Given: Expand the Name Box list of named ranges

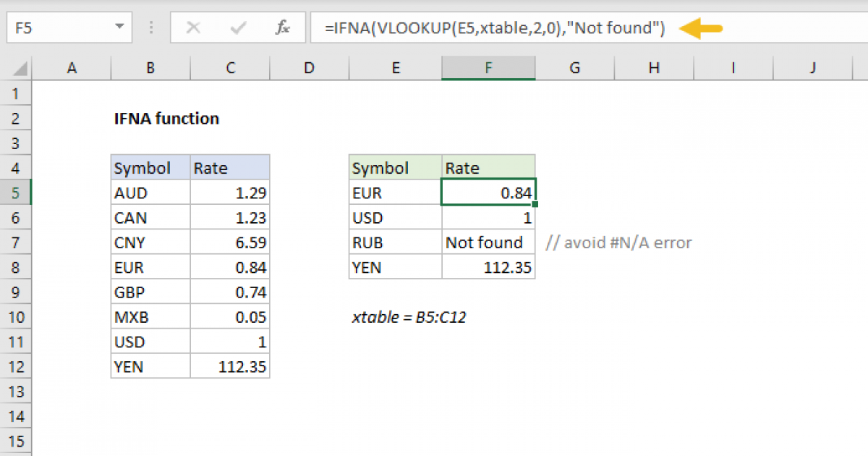Looking at the screenshot, I should (x=119, y=27).
